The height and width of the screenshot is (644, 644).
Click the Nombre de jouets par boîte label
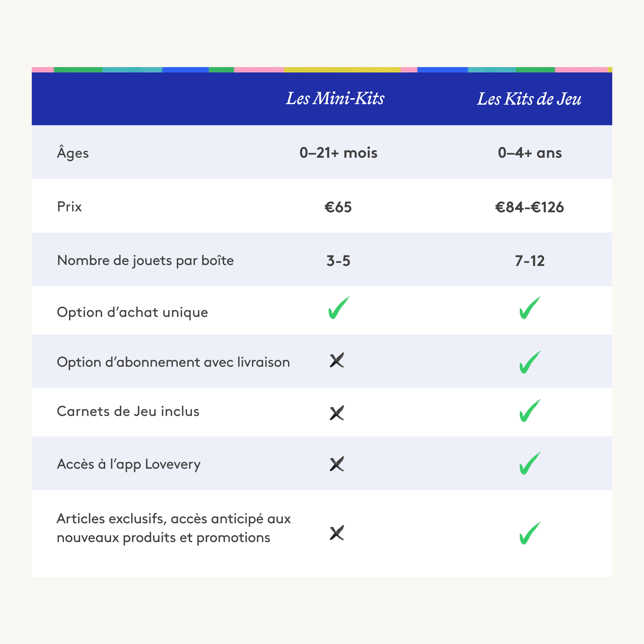click(x=145, y=260)
